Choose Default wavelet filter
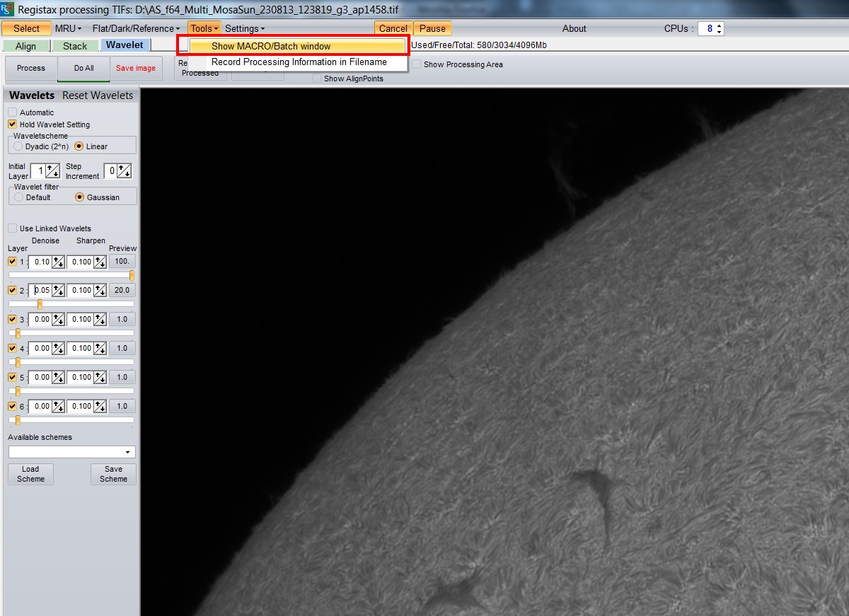 point(18,197)
